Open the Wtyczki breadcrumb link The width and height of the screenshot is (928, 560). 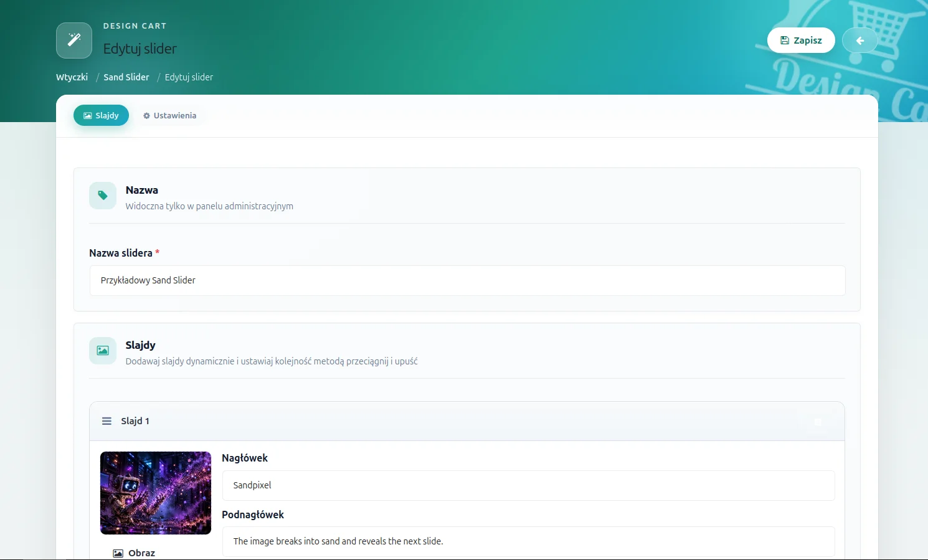72,77
